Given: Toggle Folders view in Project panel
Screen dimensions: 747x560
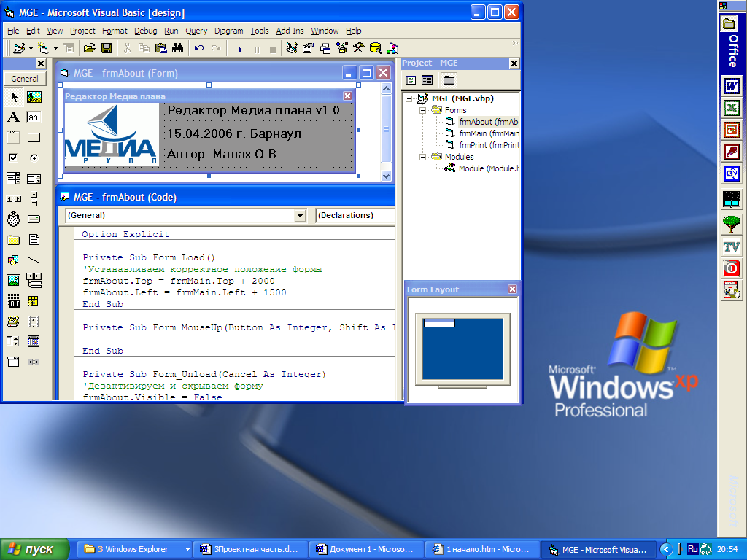Looking at the screenshot, I should click(449, 80).
